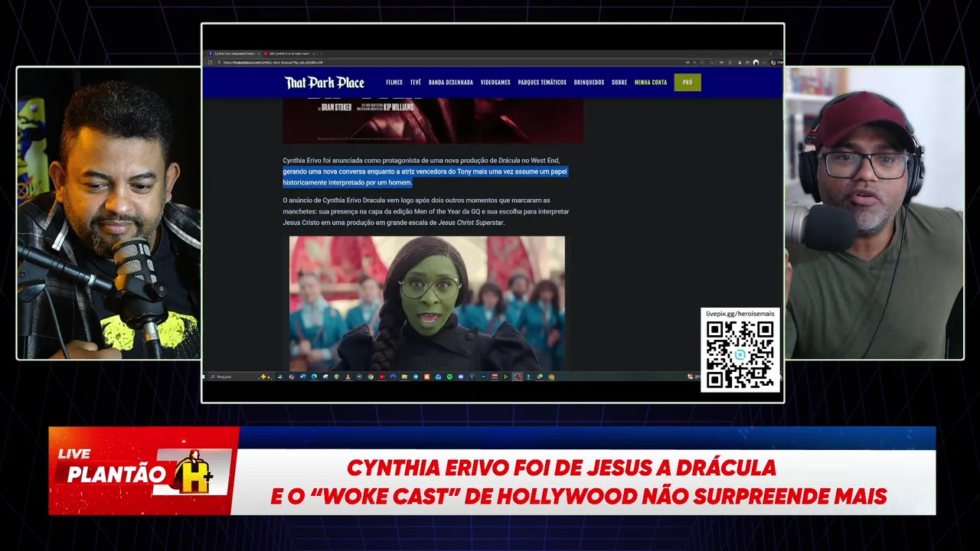
Task: Open the browser profile avatar
Action: pyautogui.click(x=756, y=62)
